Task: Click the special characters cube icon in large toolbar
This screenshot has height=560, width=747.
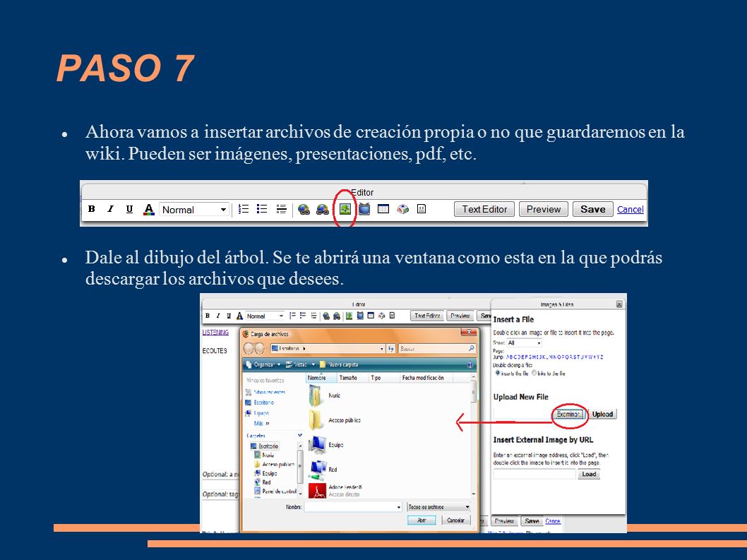Action: click(402, 209)
